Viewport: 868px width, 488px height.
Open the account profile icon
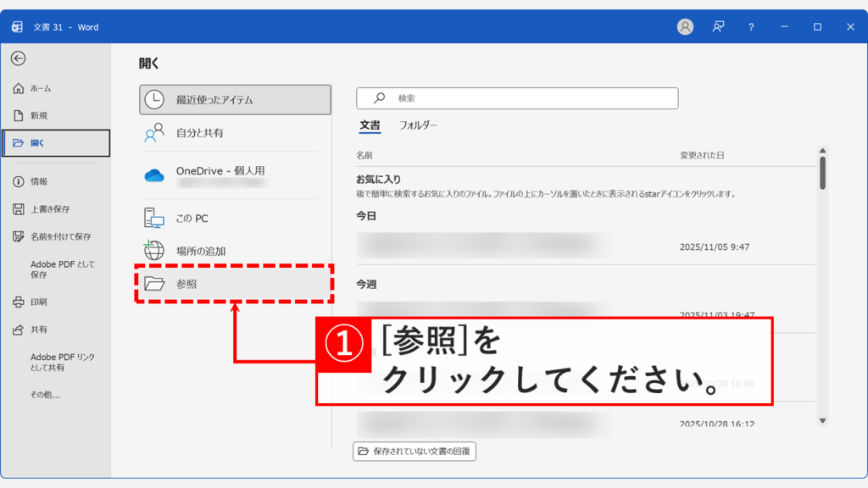pos(685,26)
